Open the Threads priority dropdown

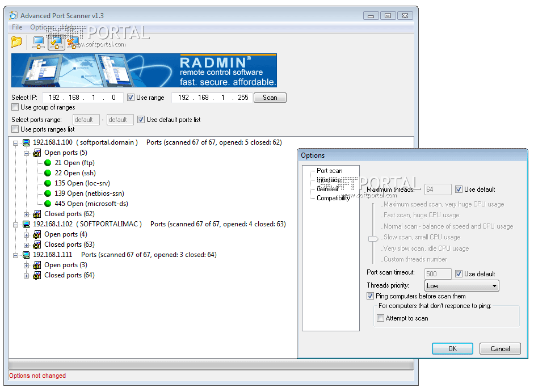(x=462, y=286)
